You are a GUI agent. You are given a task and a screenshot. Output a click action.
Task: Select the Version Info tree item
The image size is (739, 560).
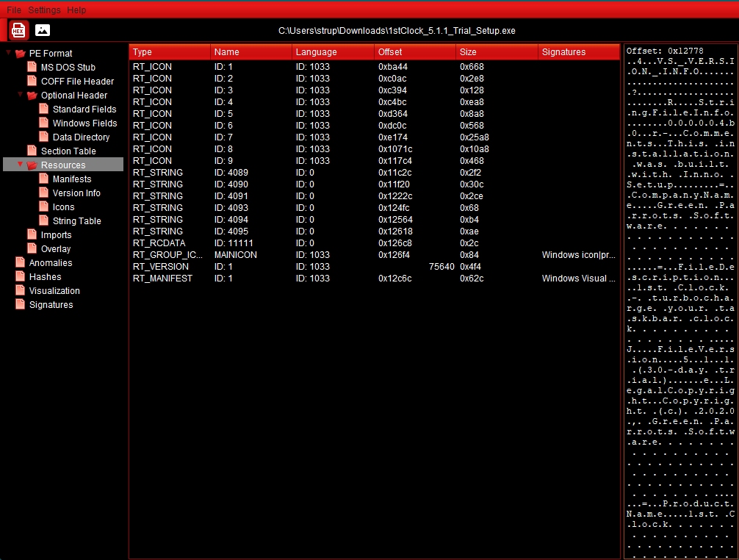coord(76,193)
